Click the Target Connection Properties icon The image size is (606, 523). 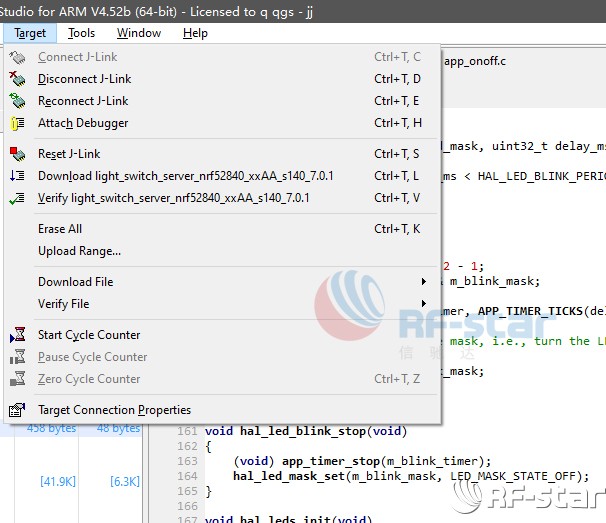(x=17, y=410)
